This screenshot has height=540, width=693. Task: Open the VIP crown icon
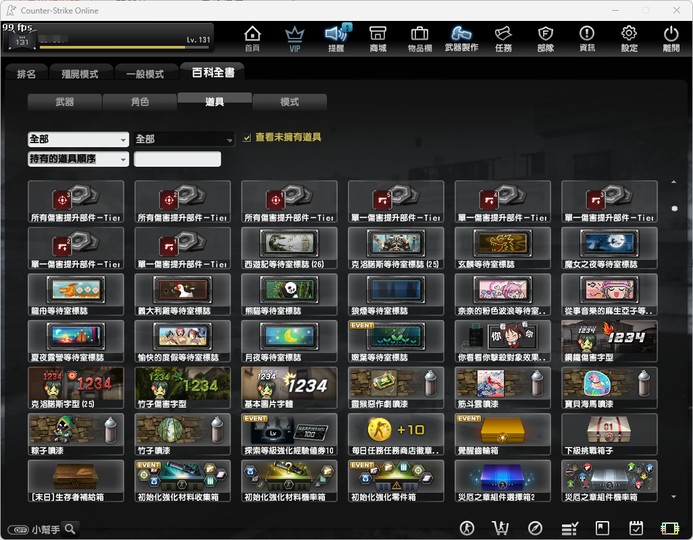294,38
